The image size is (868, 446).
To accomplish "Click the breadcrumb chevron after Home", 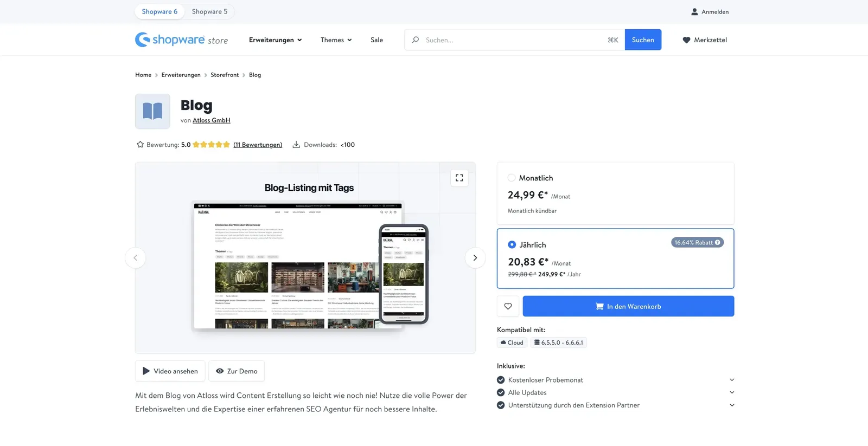I will pyautogui.click(x=156, y=75).
